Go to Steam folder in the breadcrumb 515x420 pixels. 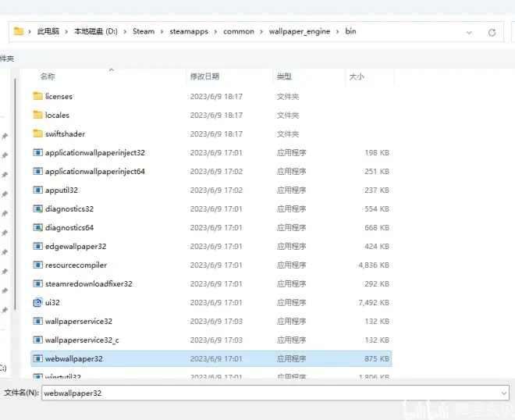pos(144,31)
